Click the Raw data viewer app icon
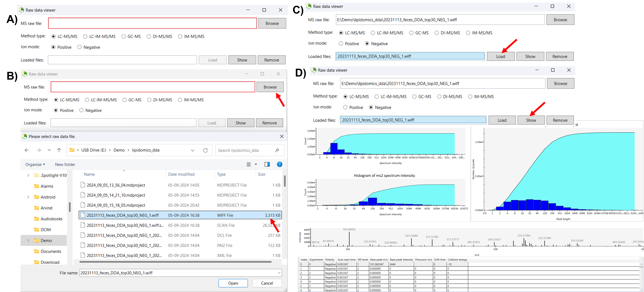The height and width of the screenshot is (292, 644). [21, 10]
